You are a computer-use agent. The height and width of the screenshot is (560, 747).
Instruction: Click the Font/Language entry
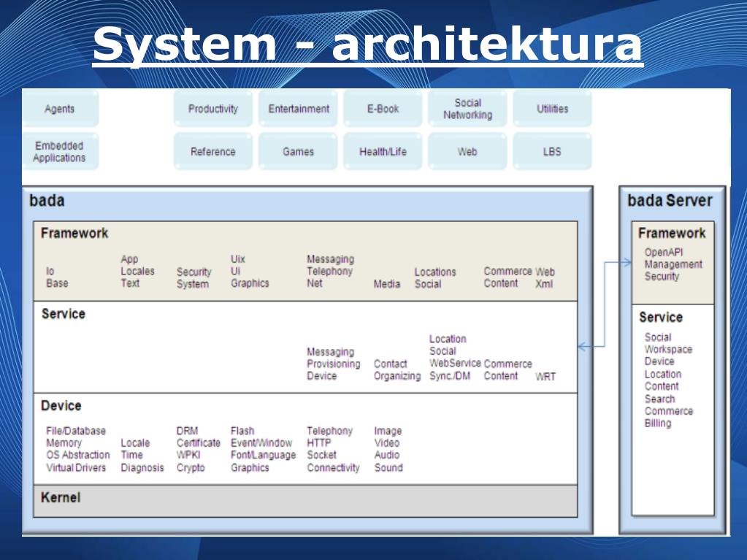264,456
